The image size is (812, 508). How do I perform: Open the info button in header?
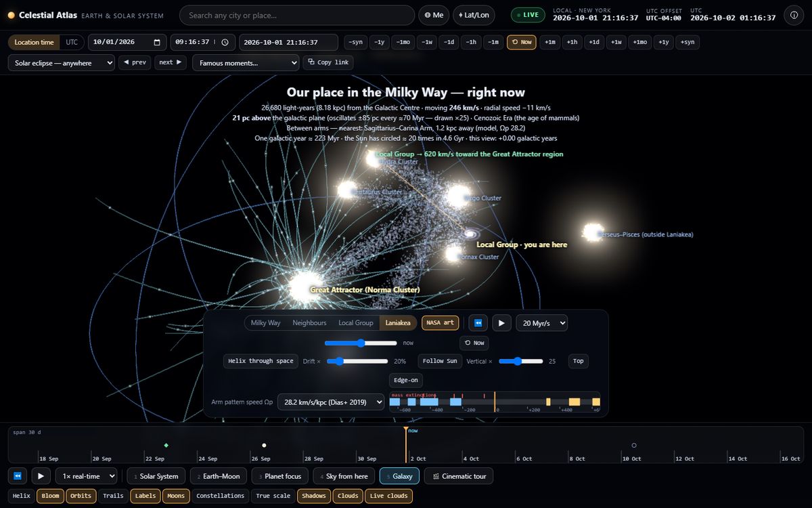point(794,15)
